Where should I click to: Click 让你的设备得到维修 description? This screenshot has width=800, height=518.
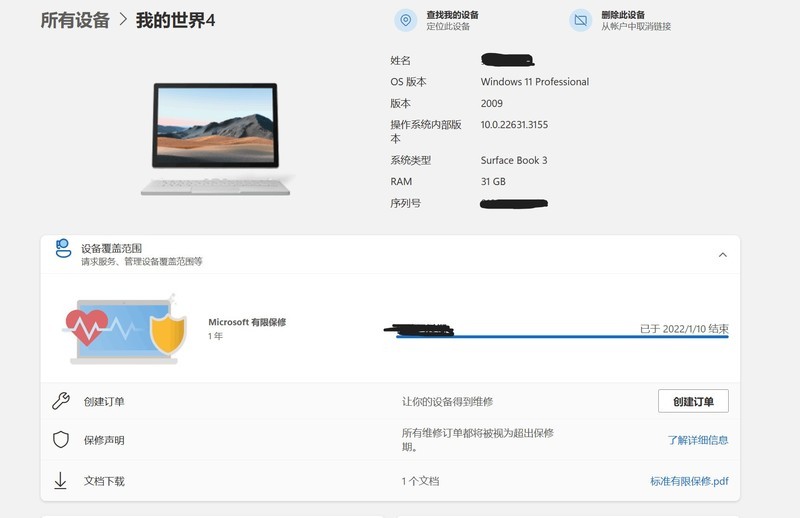tap(447, 402)
